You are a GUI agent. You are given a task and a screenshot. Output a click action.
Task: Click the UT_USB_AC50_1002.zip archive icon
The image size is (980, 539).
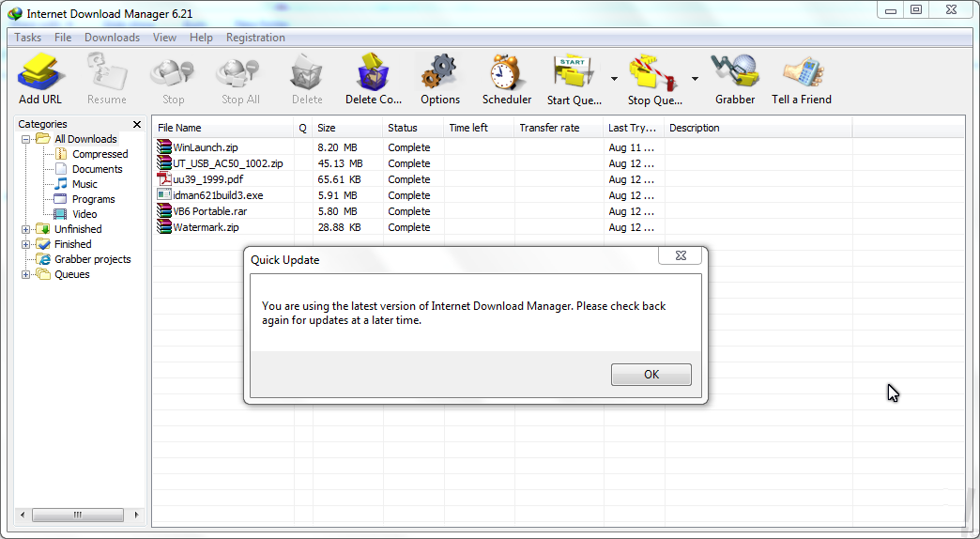164,163
